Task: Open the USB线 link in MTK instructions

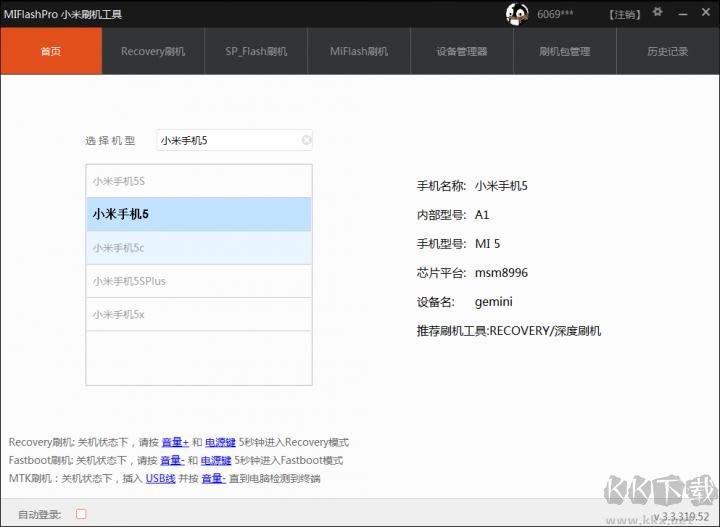Action: pos(161,479)
